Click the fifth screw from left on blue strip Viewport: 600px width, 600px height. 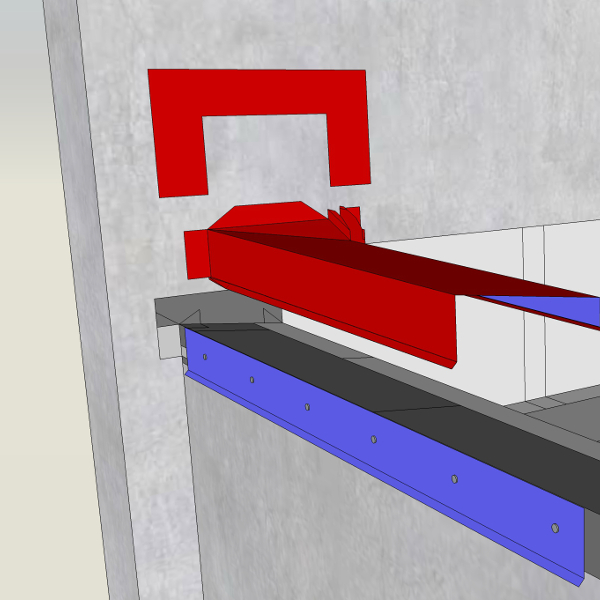[454, 479]
